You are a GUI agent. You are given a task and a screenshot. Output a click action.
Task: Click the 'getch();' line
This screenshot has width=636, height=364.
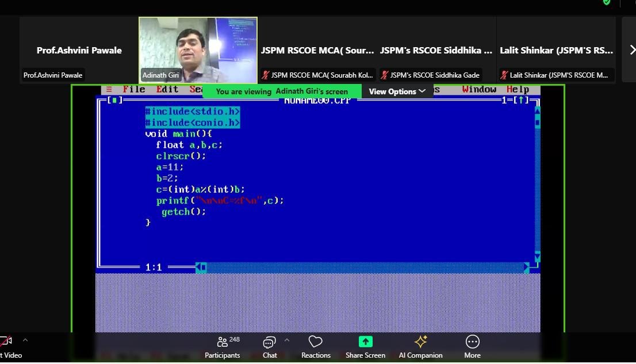pyautogui.click(x=184, y=212)
